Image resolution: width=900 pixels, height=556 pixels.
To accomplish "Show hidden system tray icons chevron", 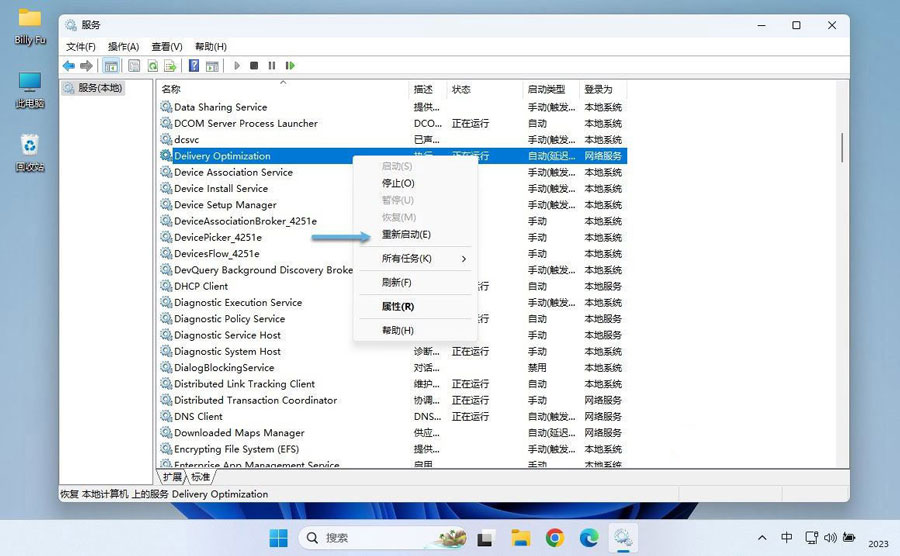I will pyautogui.click(x=763, y=538).
